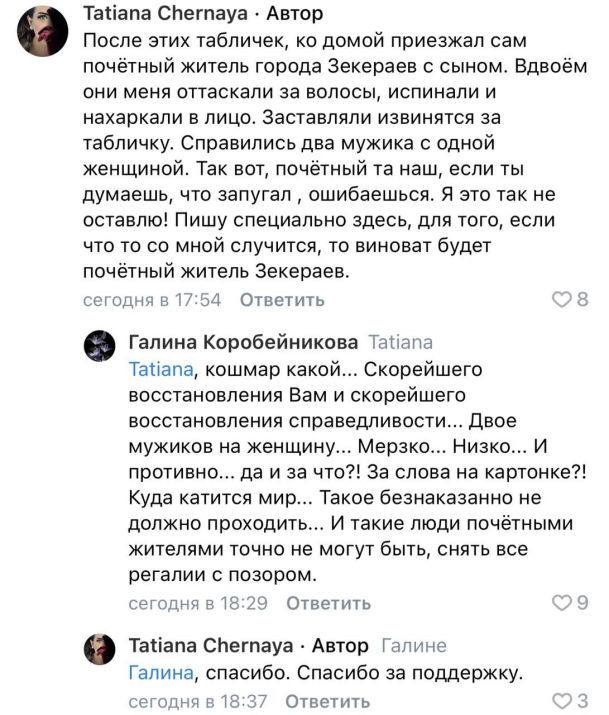
Task: Click 'Ответить' under Tatiana's last reply
Action: (328, 701)
